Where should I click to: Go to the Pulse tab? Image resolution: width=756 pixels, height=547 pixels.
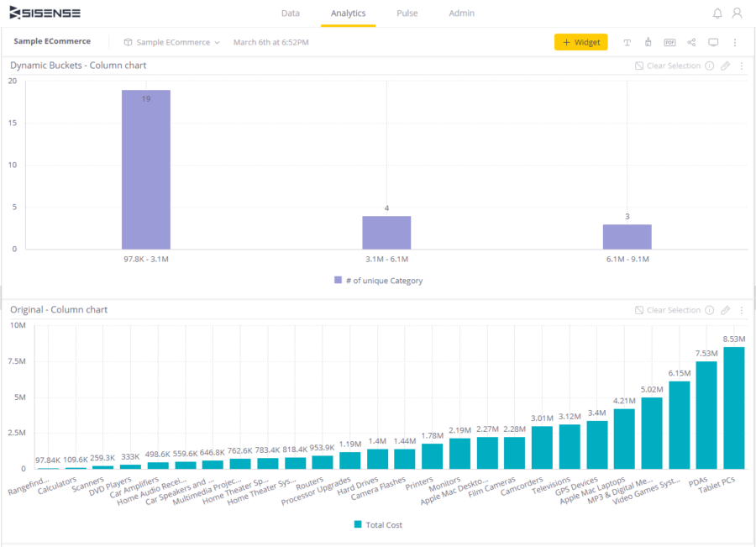(x=407, y=13)
